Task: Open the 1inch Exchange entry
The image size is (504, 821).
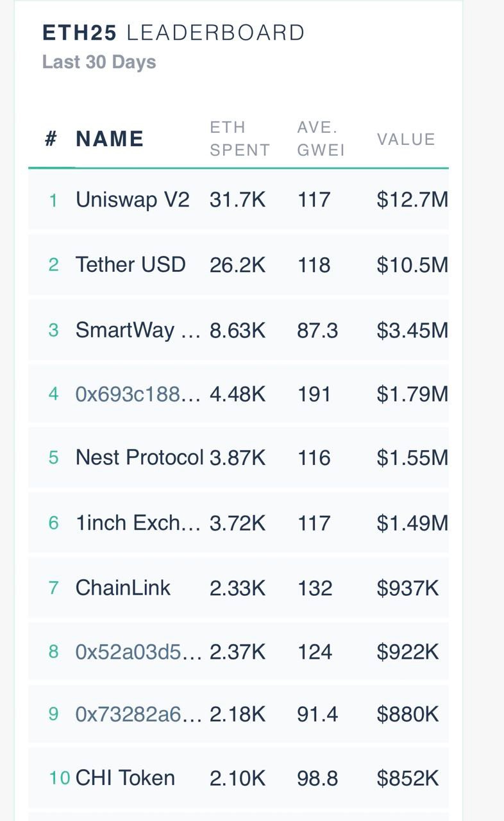Action: coord(139,523)
